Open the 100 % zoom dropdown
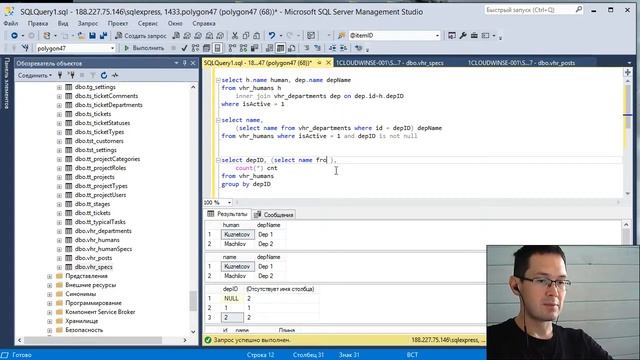 coord(229,202)
